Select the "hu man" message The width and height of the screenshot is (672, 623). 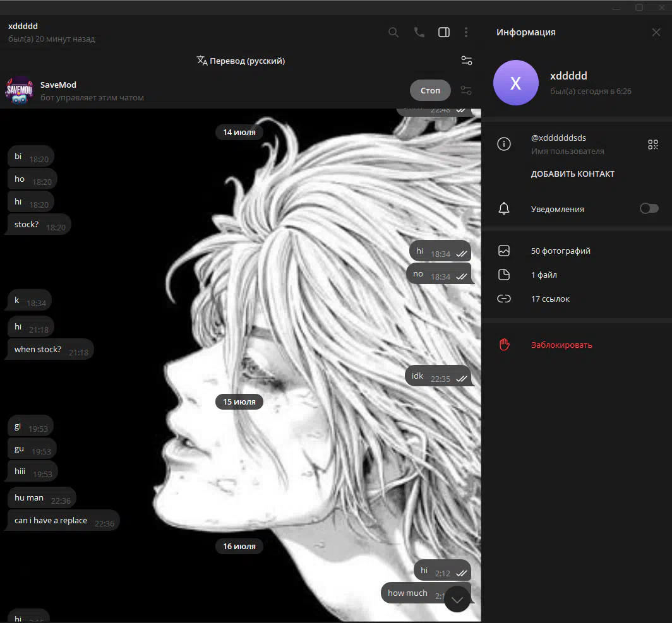[42, 497]
